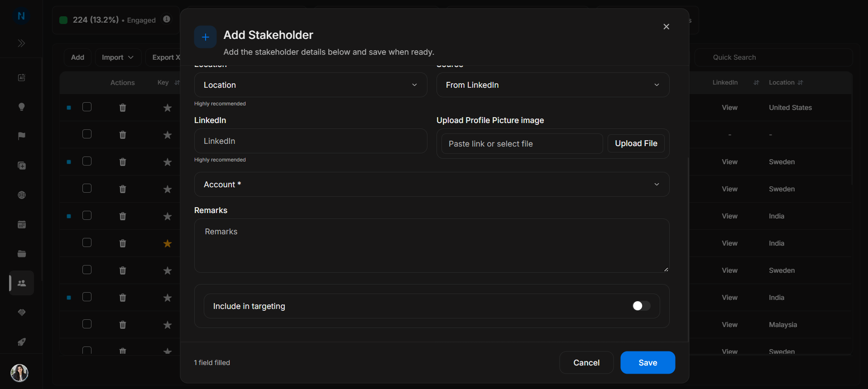This screenshot has height=389, width=868.
Task: Check the row with no location
Action: [x=87, y=134]
